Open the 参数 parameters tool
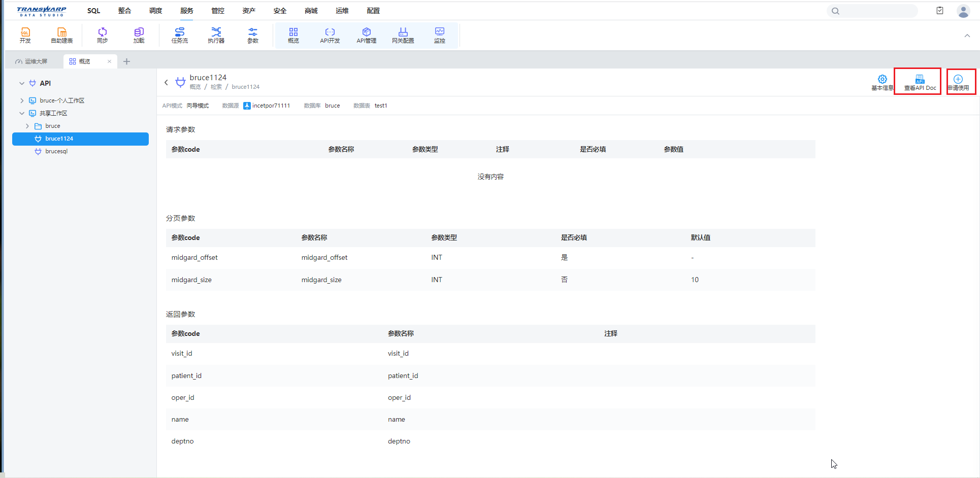This screenshot has width=980, height=478. point(253,35)
